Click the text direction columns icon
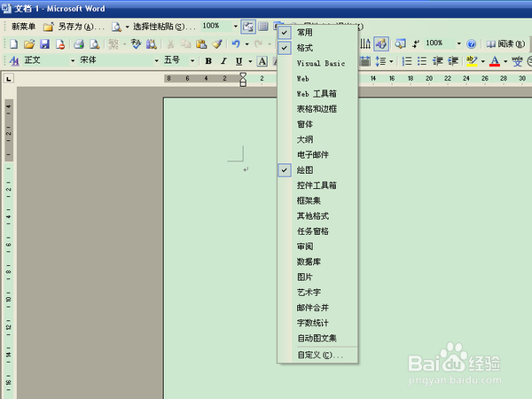Screen dimensions: 532x399 (365, 43)
